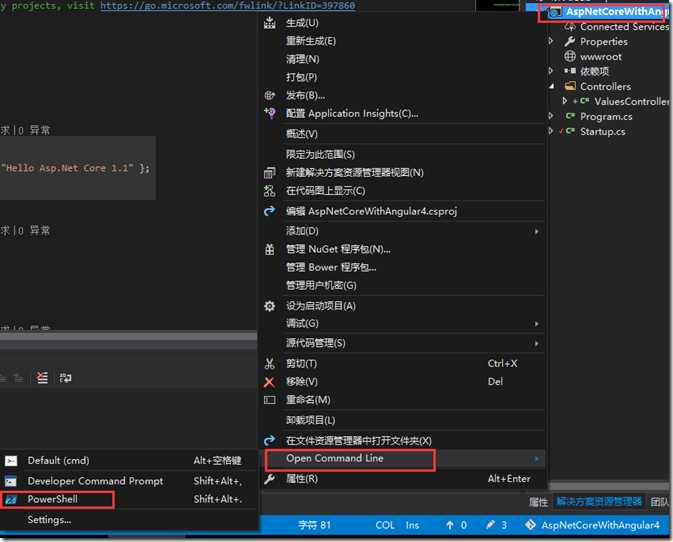Click the code map icon beside 在代码图上显示
The height and width of the screenshot is (542, 673).
[x=270, y=191]
